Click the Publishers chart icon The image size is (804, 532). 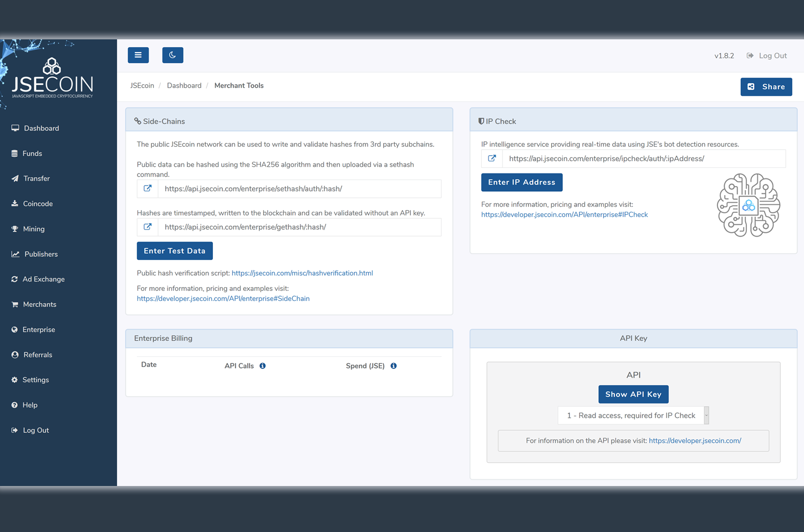[16, 254]
